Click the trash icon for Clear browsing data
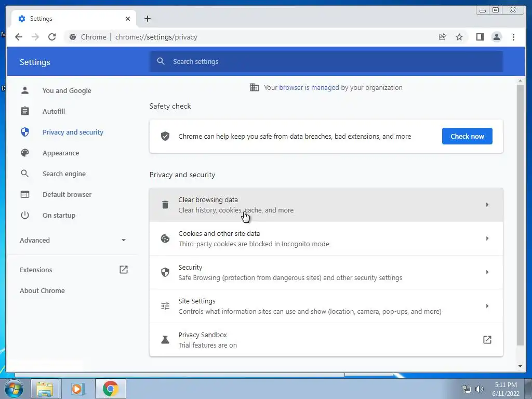This screenshot has width=532, height=399. pos(165,205)
